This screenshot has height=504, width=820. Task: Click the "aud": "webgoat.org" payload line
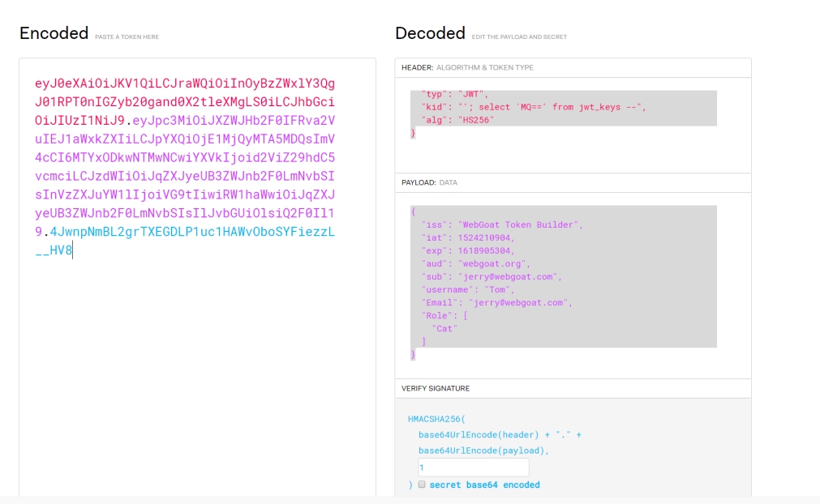[476, 264]
